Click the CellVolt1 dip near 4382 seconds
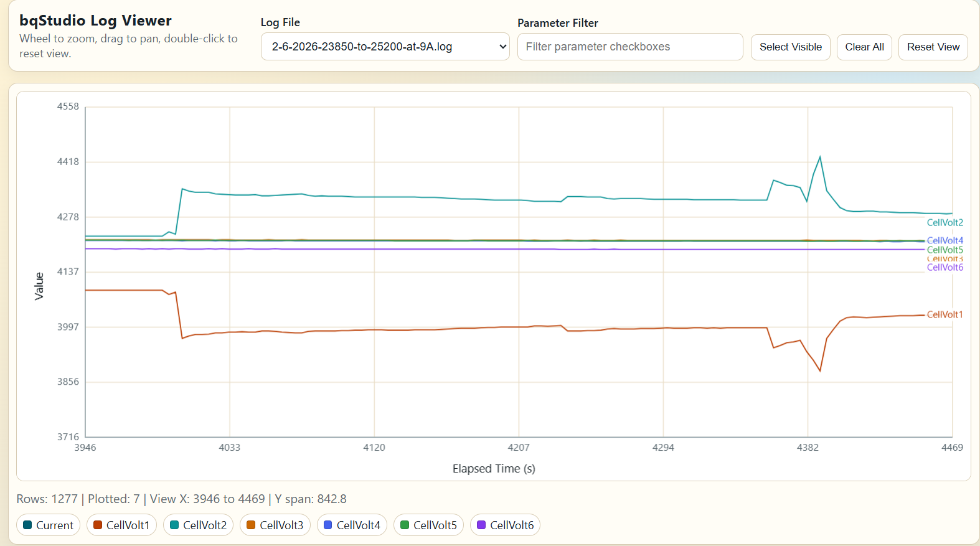 pyautogui.click(x=820, y=371)
